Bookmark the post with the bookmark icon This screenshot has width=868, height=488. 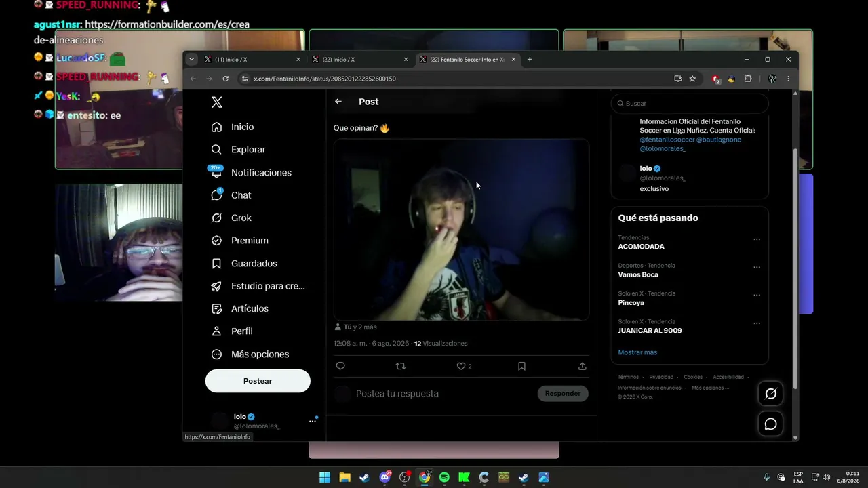521,366
